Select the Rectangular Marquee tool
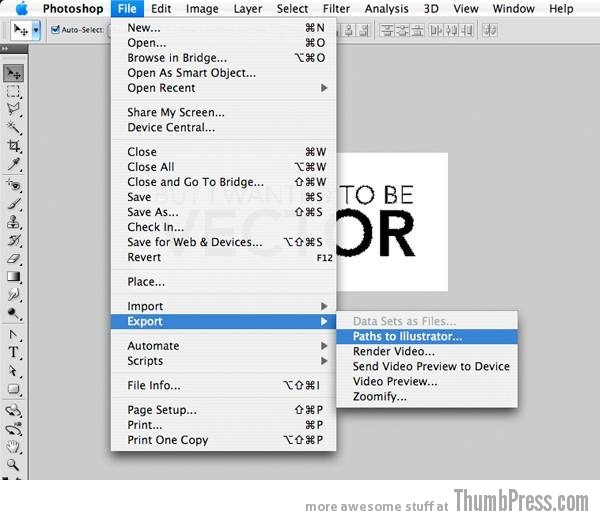 point(13,91)
